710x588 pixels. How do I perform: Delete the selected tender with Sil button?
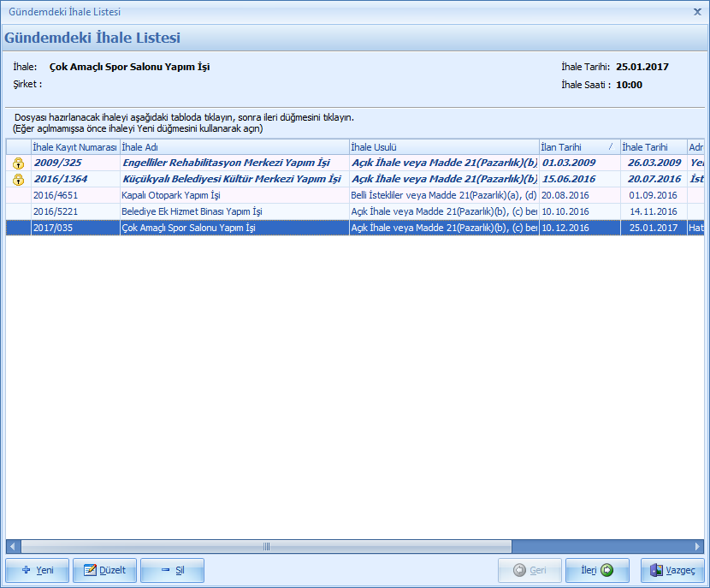coord(172,570)
